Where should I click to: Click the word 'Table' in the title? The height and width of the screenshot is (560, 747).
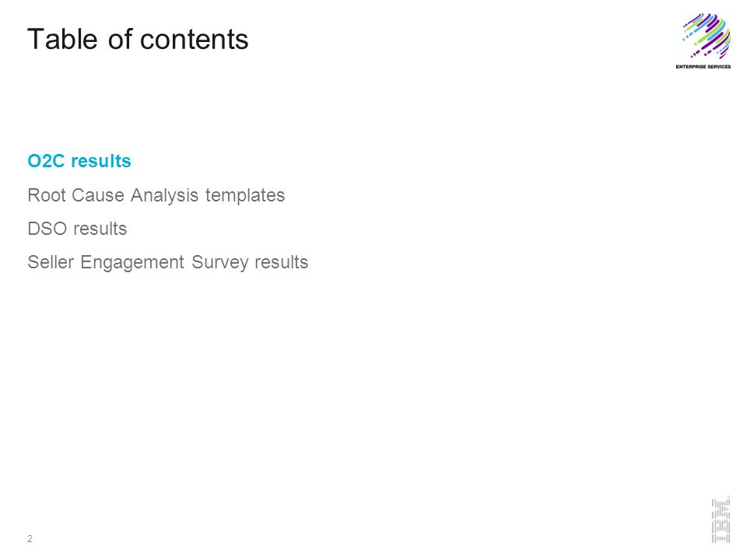pyautogui.click(x=62, y=39)
